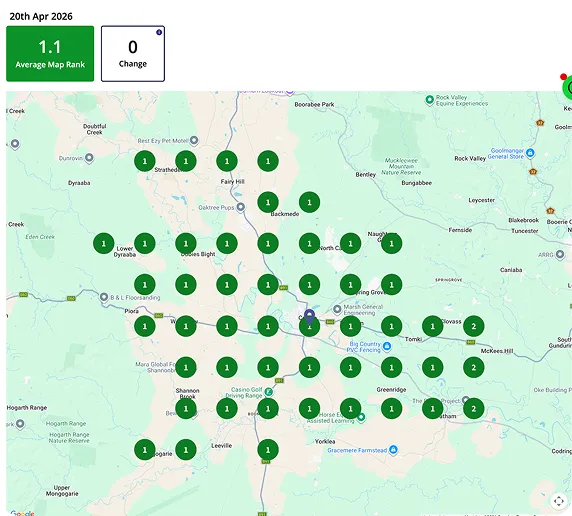Open the Rock Valley Equine Experiences pin
The height and width of the screenshot is (516, 572).
(429, 99)
